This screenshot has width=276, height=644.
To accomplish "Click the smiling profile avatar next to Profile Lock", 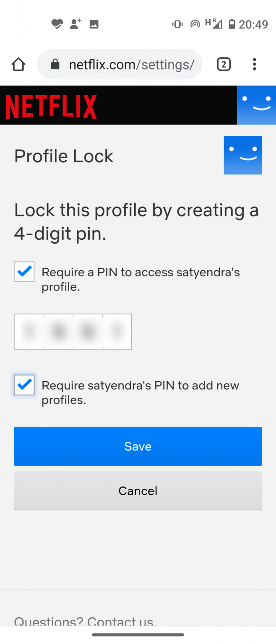I will coord(242,155).
